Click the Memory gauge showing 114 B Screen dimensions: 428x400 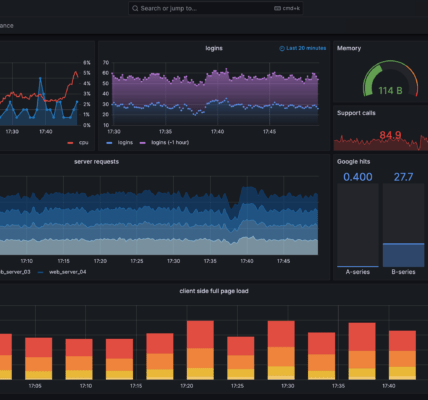tap(390, 79)
